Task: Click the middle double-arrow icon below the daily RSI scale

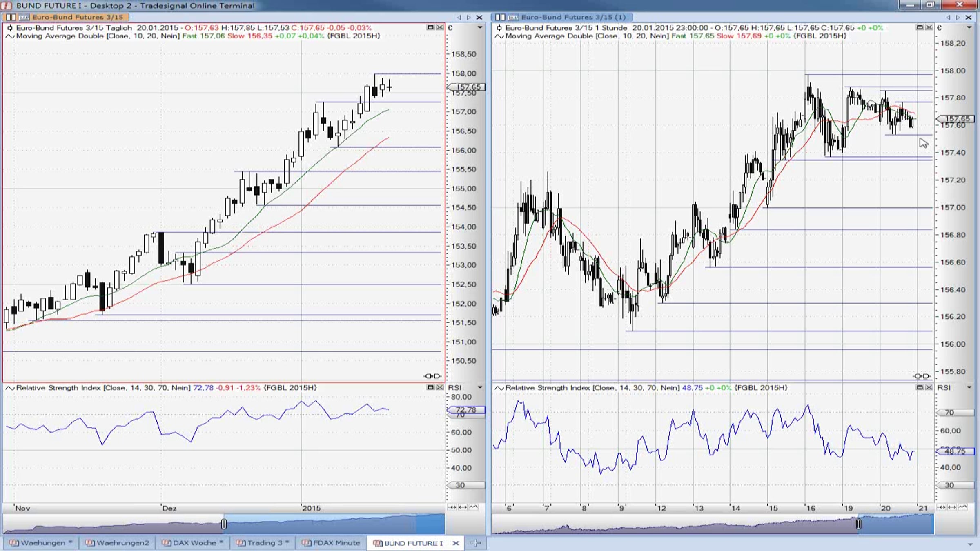Action: [x=463, y=507]
